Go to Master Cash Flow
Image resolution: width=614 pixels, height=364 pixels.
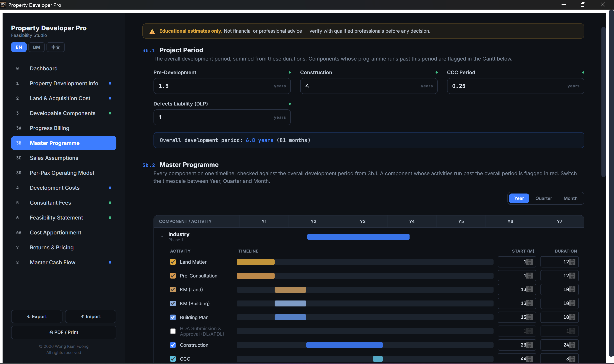64,263
